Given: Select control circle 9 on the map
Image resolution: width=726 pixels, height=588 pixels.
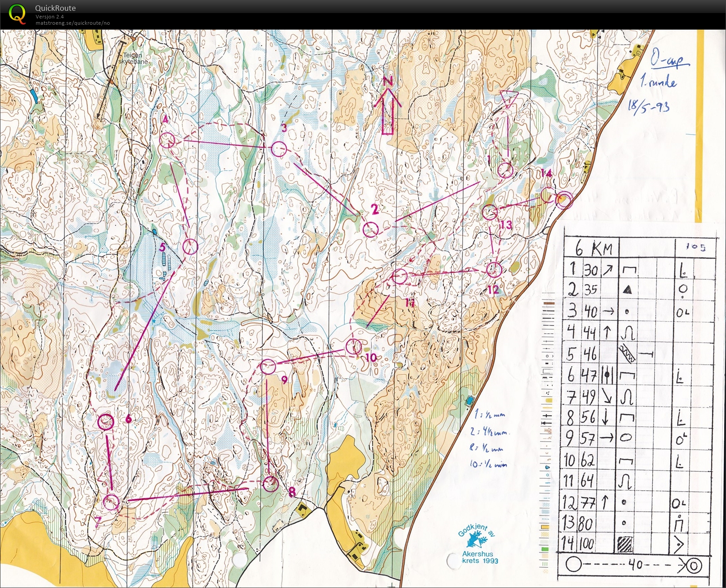Looking at the screenshot, I should [x=268, y=366].
